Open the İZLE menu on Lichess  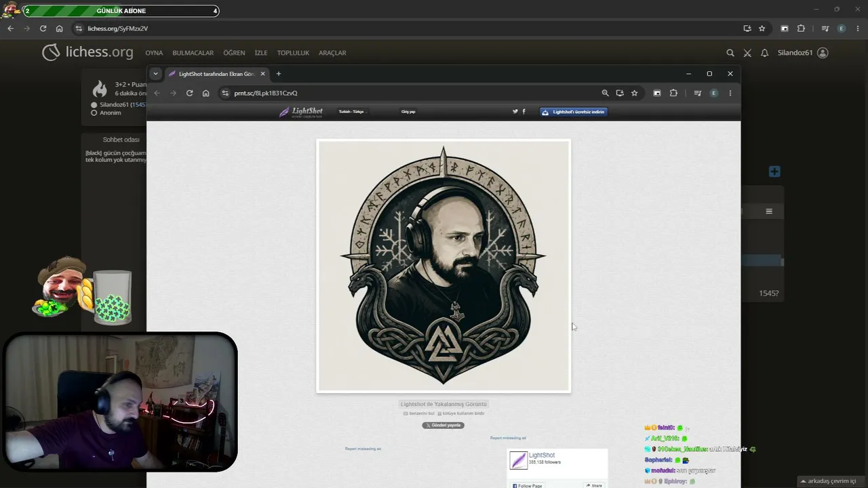(x=261, y=53)
